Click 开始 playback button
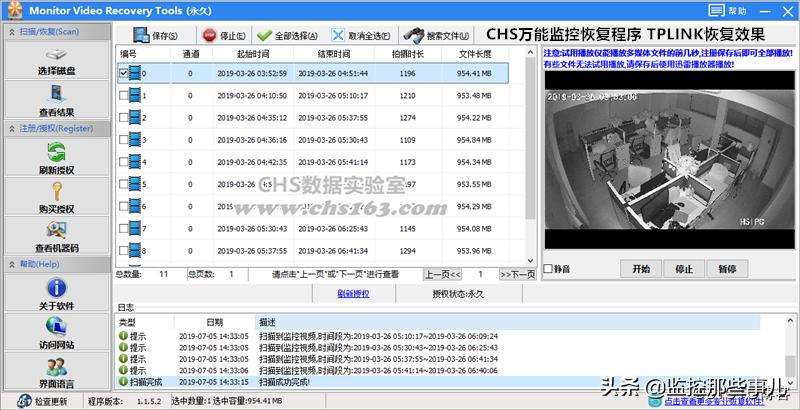 click(x=641, y=269)
